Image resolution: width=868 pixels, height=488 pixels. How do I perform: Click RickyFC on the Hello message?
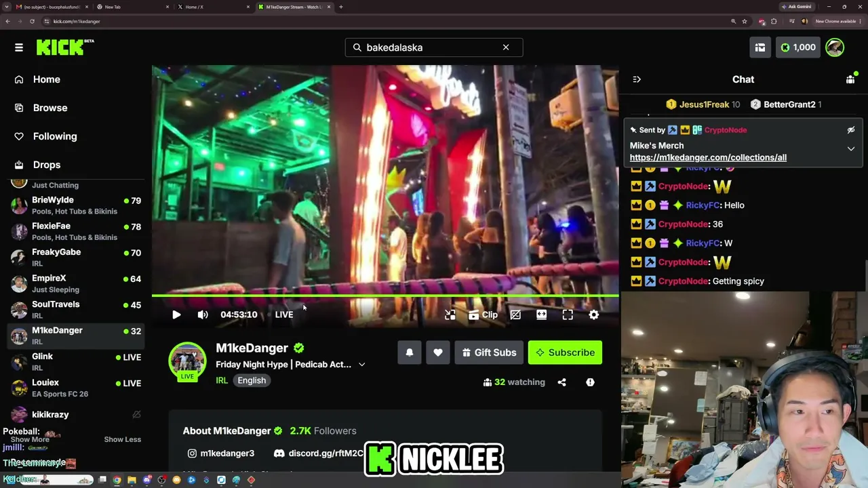tap(703, 205)
